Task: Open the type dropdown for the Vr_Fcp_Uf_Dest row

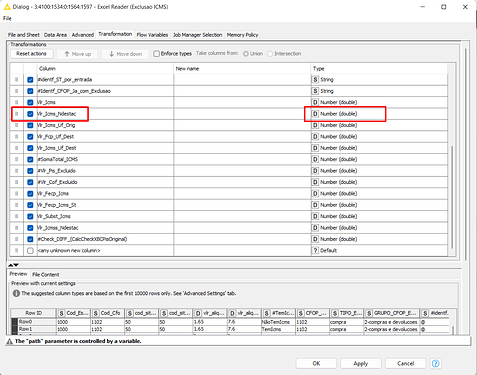Action: click(x=379, y=137)
